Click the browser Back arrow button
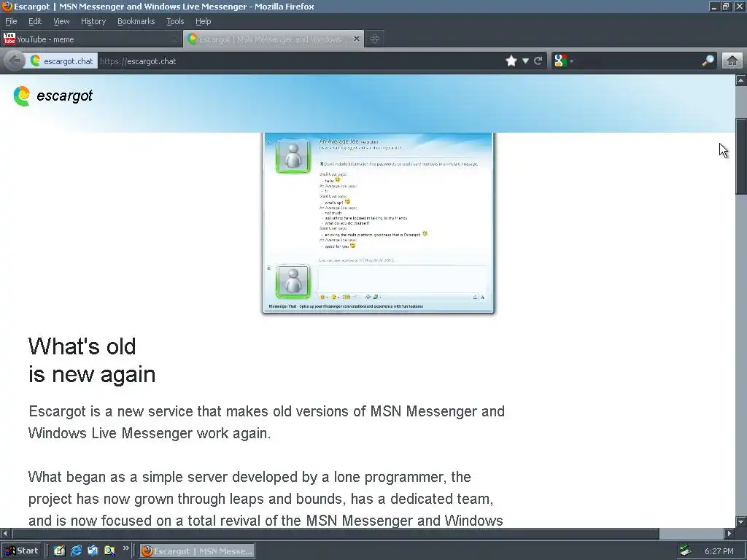This screenshot has height=560, width=747. (x=15, y=61)
